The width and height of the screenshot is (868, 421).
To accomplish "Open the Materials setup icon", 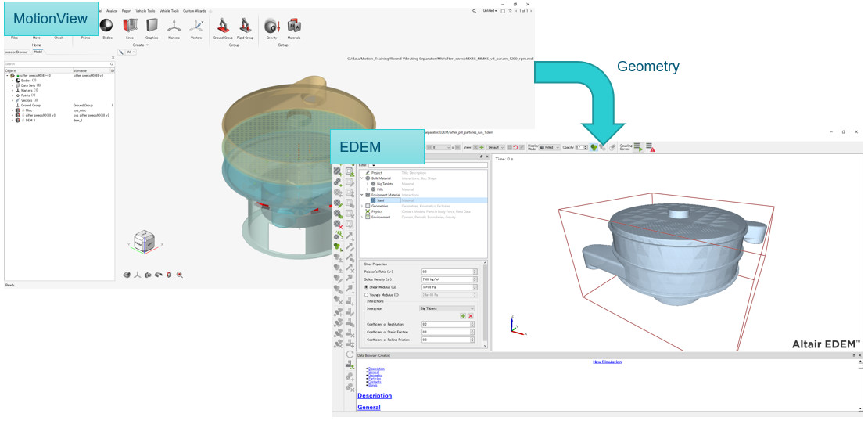I will pos(294,27).
